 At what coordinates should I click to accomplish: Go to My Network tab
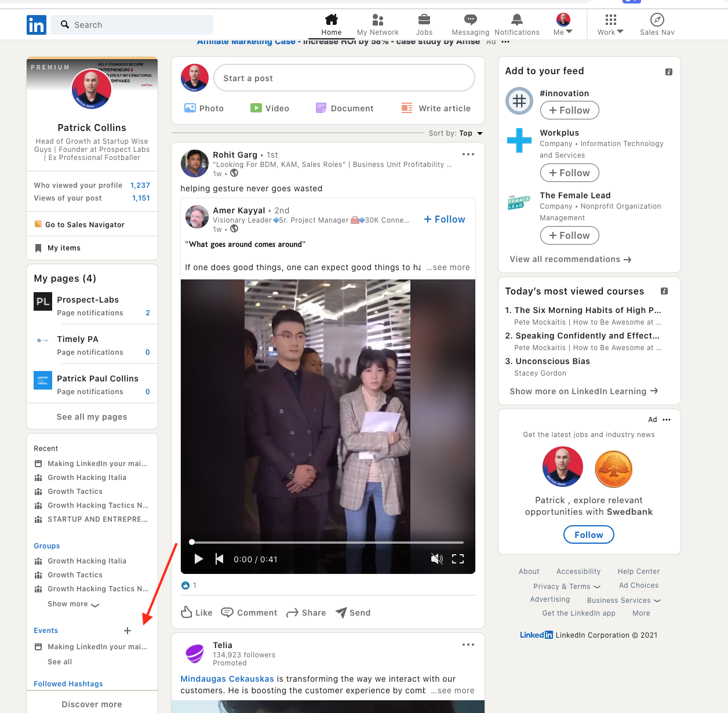(x=378, y=25)
